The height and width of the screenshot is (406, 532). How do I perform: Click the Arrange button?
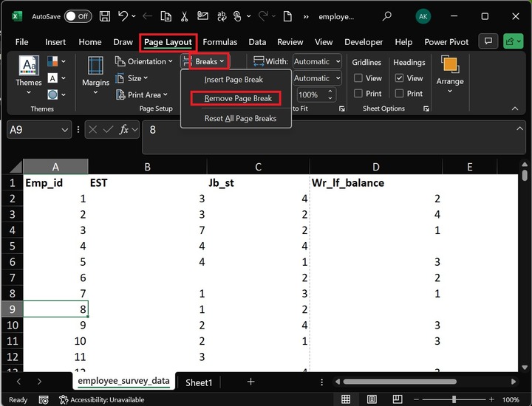[x=449, y=72]
